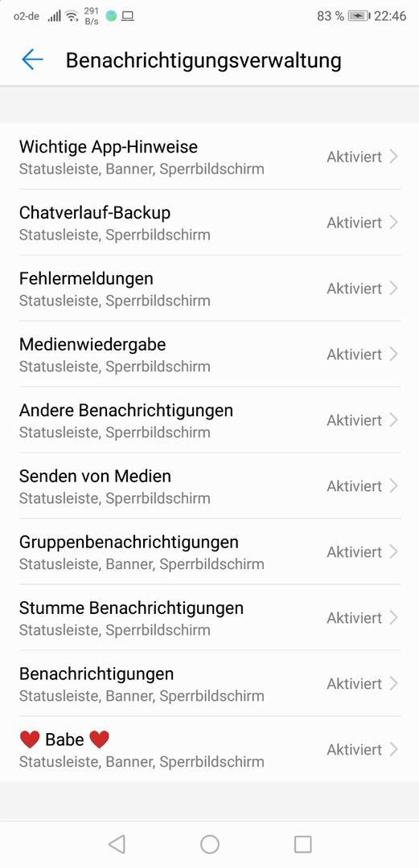Expand chevron on Fehlermeldungen row
Screen dimensions: 419x868
393,289
